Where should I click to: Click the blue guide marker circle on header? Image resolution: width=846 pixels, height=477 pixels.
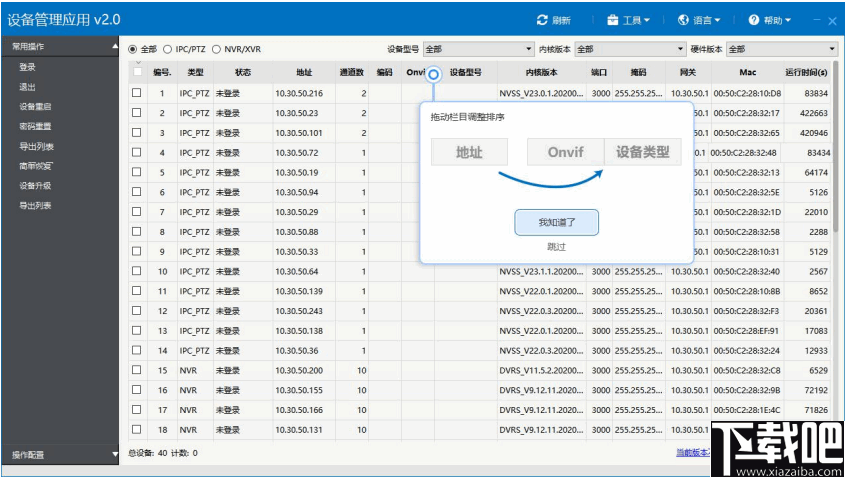(433, 74)
